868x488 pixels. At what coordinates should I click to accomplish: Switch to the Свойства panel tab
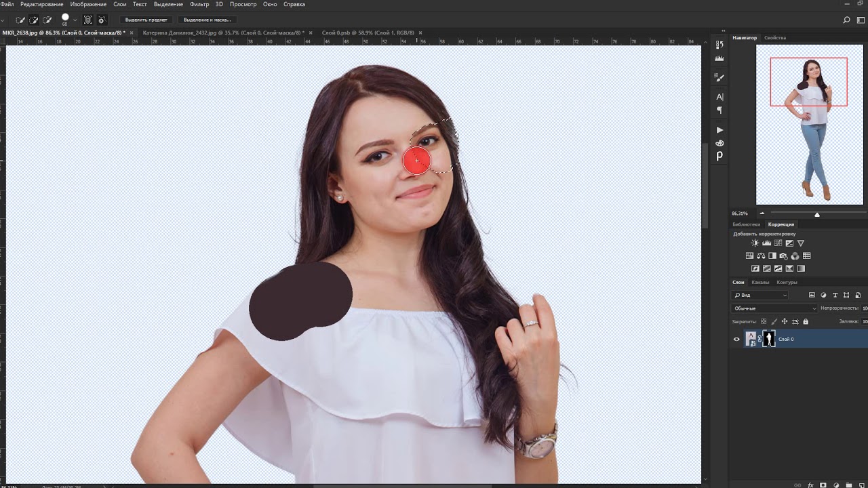pos(775,38)
